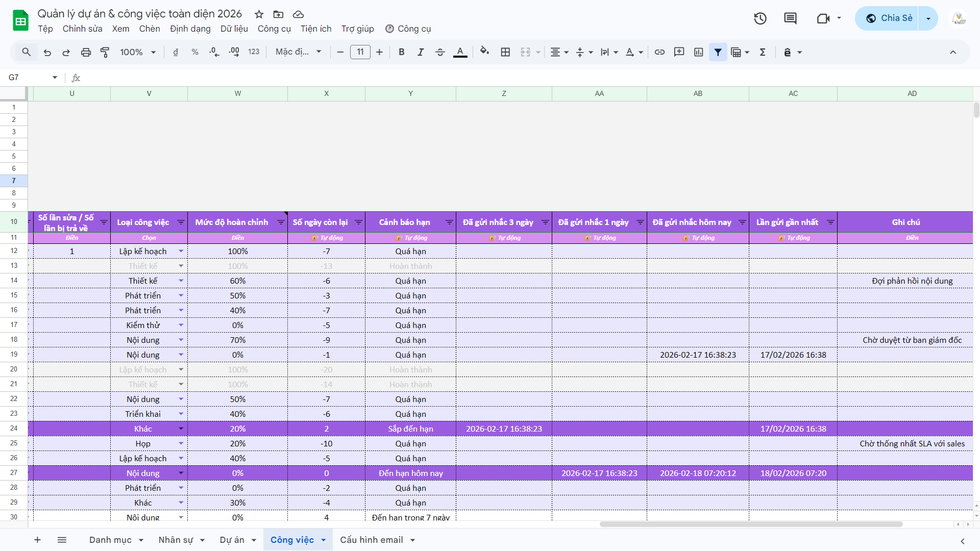This screenshot has width=980, height=551.
Task: Toggle bold formatting
Action: click(x=402, y=52)
